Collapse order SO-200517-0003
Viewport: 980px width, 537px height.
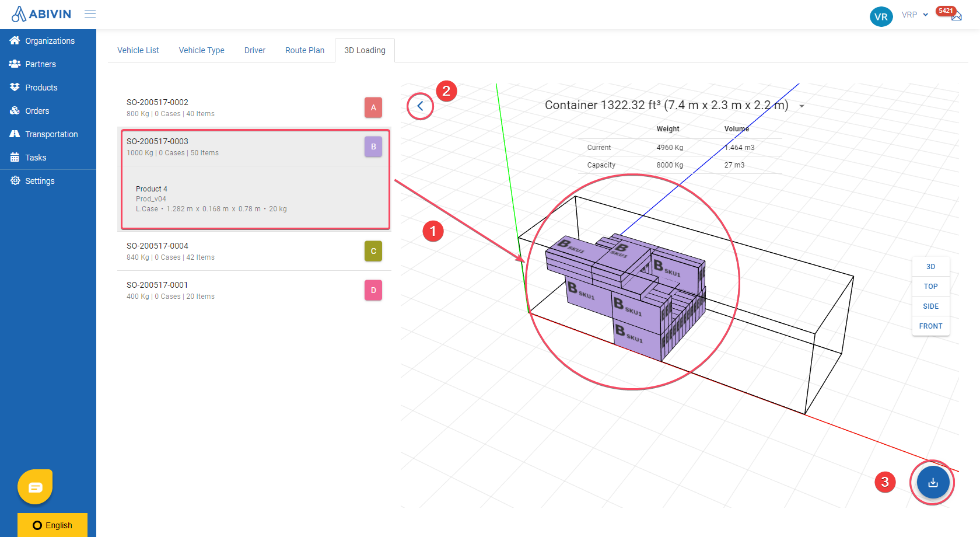(254, 147)
